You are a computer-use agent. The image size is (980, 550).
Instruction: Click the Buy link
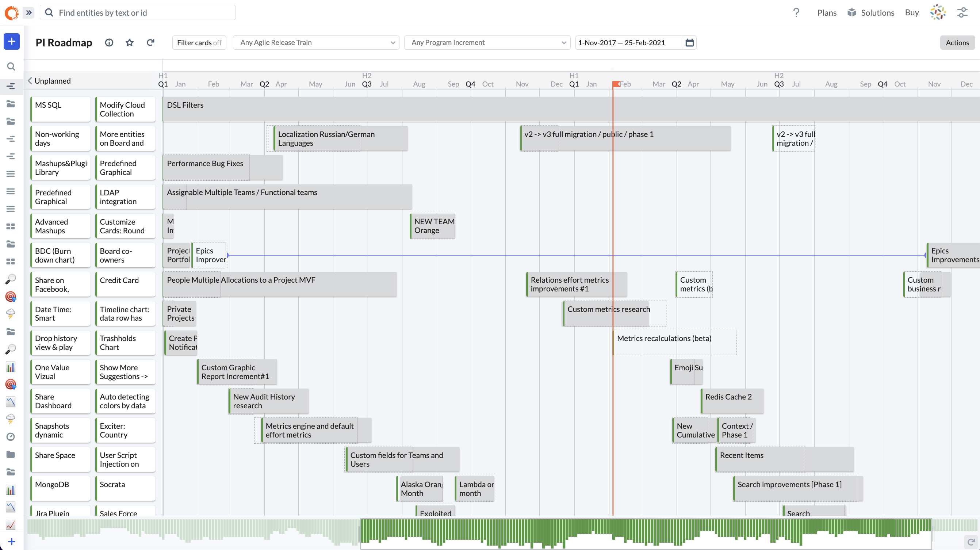[911, 12]
